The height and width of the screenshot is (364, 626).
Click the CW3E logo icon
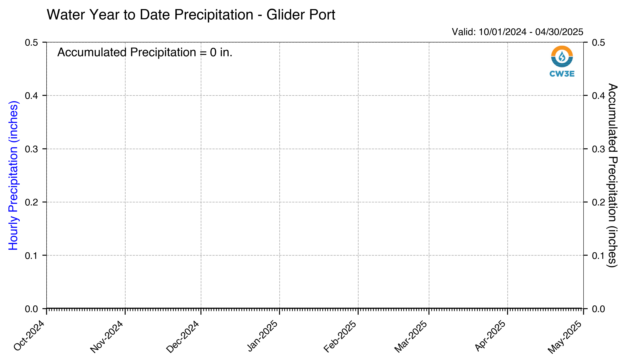click(x=562, y=56)
